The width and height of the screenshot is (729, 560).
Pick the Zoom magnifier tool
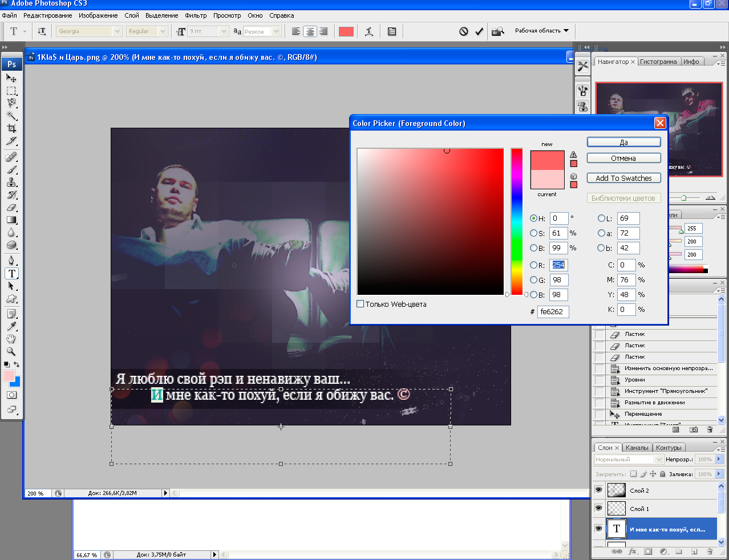[x=11, y=351]
